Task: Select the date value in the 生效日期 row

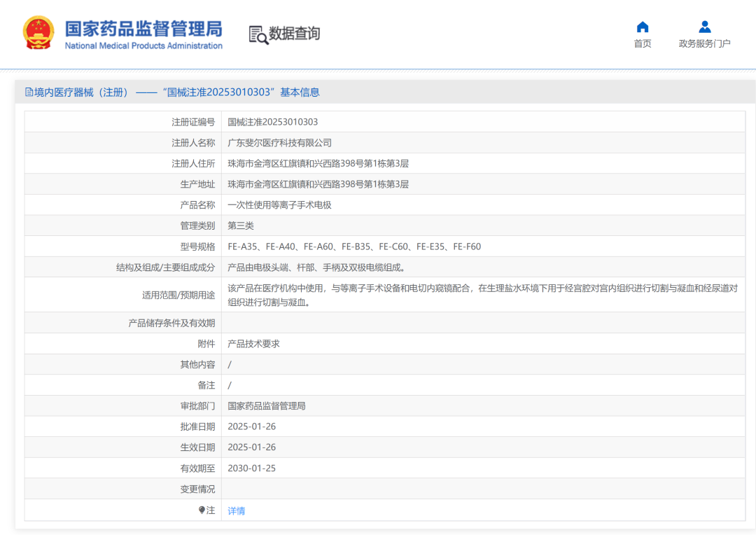Action: (252, 447)
